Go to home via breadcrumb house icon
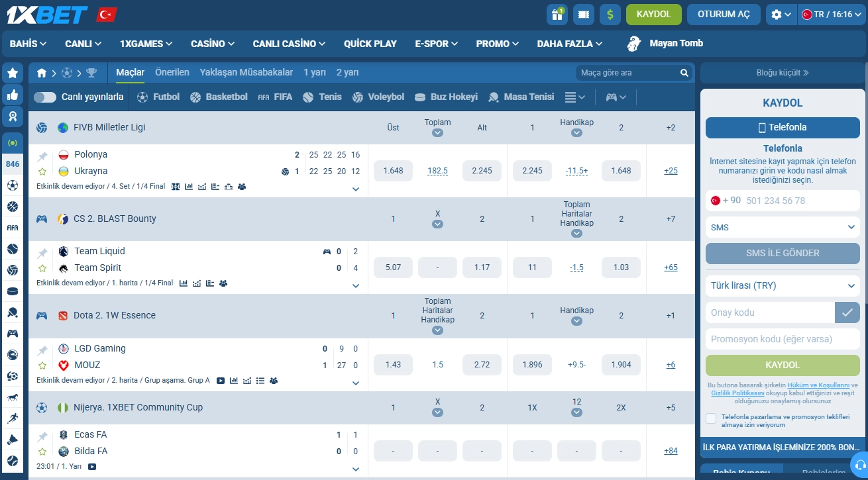868x480 pixels. 42,73
